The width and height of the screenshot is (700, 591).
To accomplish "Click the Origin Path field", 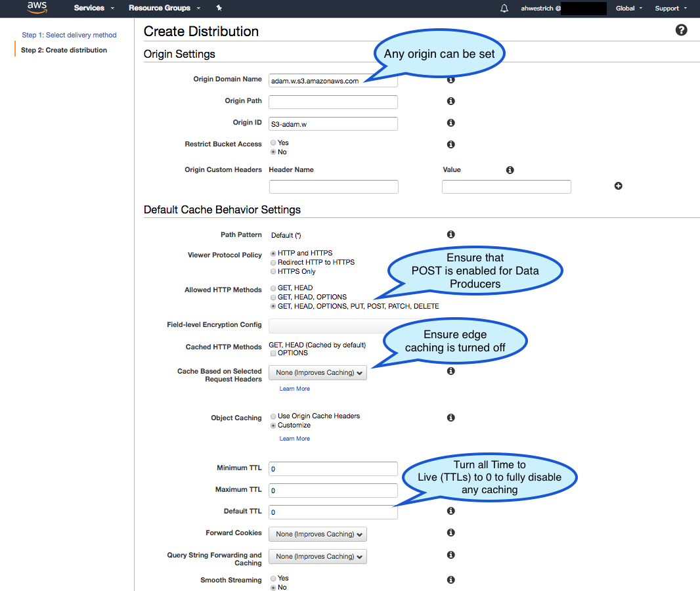I will [333, 102].
